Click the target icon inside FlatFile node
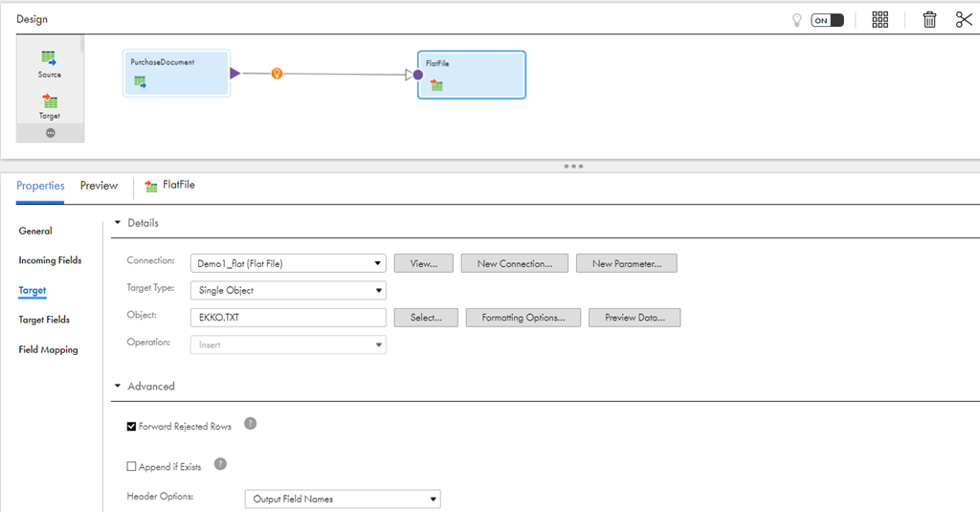980x512 pixels. (436, 85)
